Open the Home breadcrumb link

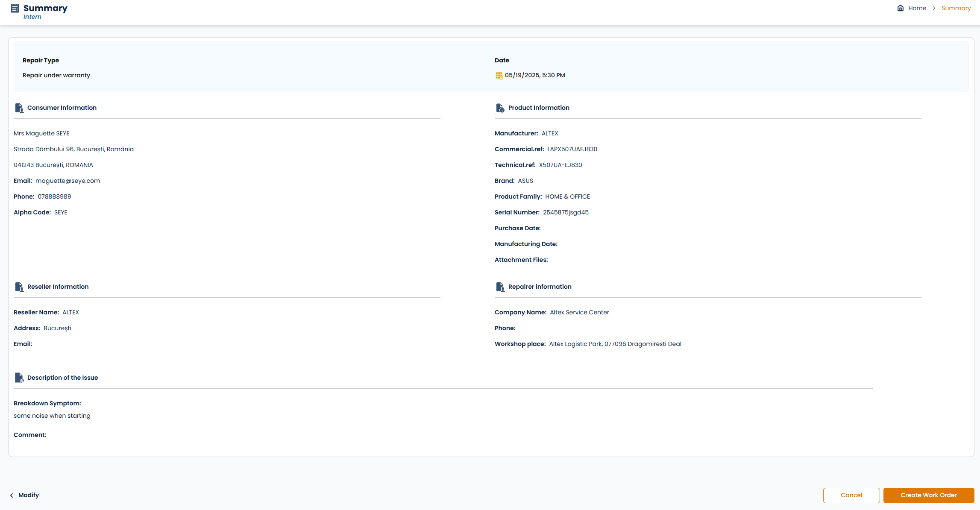coord(917,8)
